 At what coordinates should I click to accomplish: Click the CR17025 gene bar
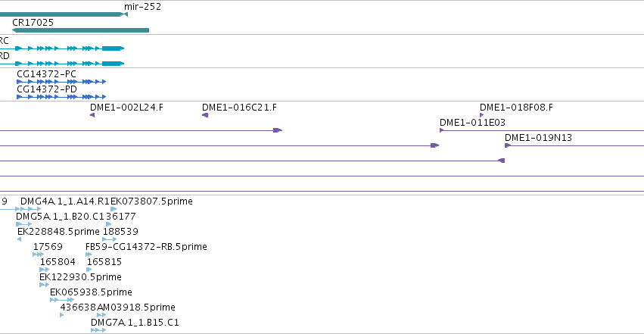[x=80, y=30]
